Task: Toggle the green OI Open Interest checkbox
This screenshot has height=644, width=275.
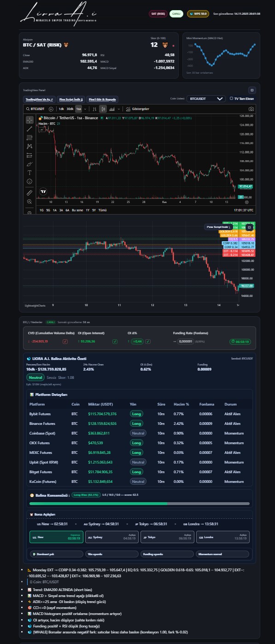Action: pyautogui.click(x=115, y=342)
